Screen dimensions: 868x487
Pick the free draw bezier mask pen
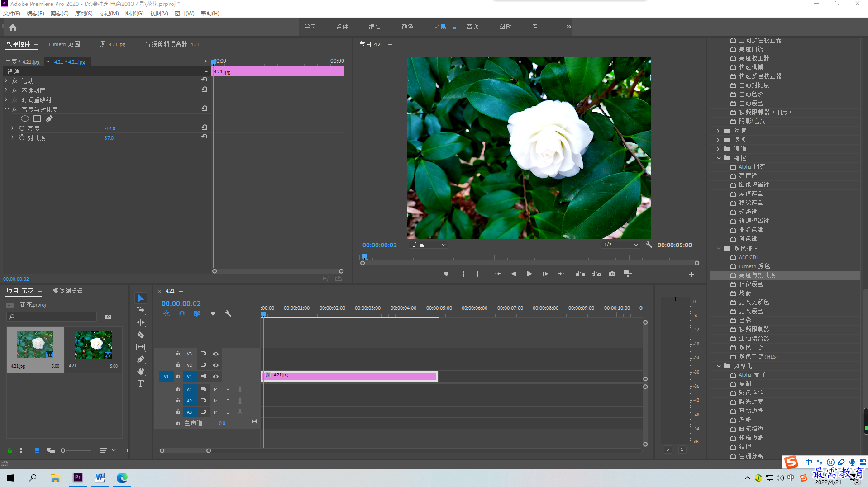[x=49, y=118]
